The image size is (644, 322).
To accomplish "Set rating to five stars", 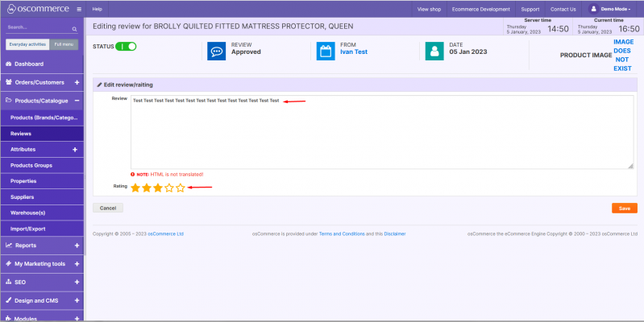I will coord(181,188).
